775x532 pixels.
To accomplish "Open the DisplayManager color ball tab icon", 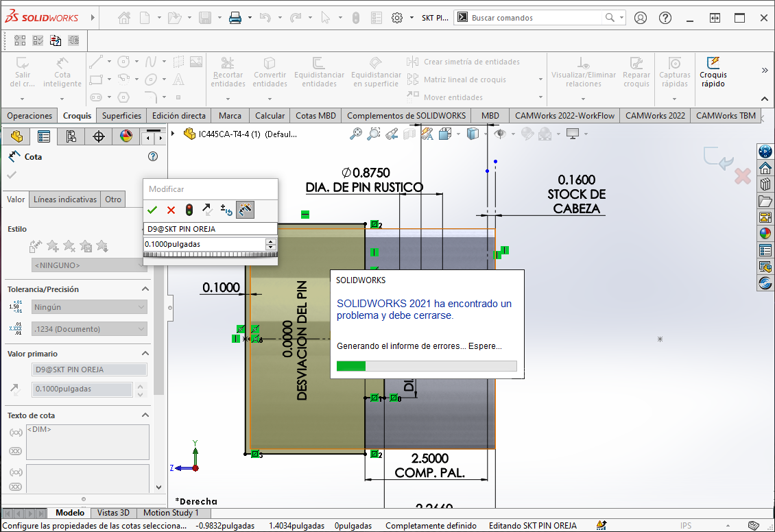I will pyautogui.click(x=126, y=136).
